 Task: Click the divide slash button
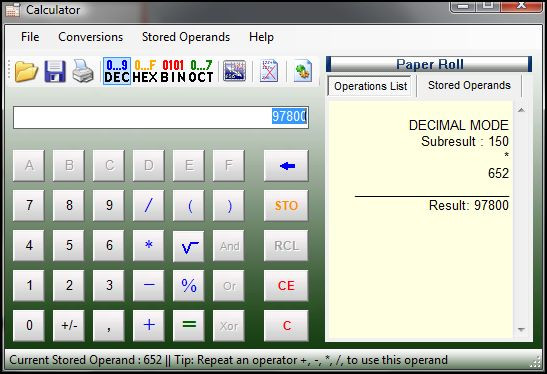point(148,205)
